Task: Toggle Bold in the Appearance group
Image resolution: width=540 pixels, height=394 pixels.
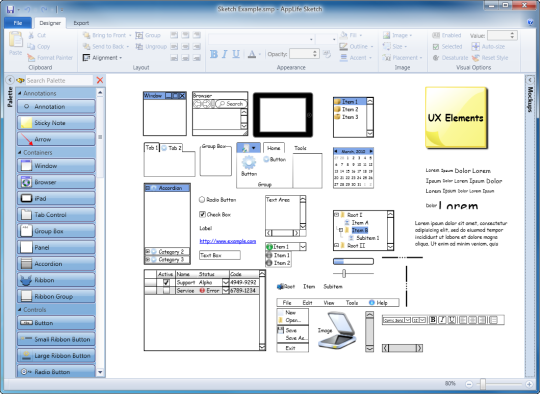Action: click(x=214, y=54)
